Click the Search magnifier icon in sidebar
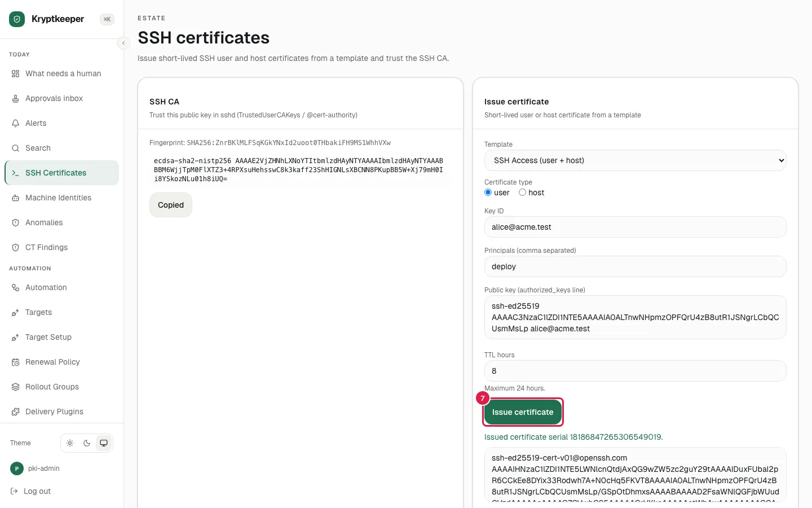Screen dimensions: 812x508 click(x=15, y=148)
